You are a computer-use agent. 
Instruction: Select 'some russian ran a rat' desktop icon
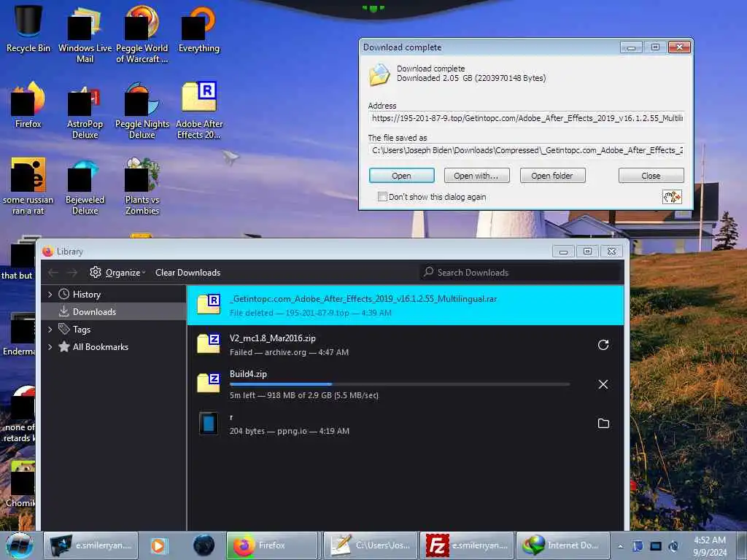(28, 187)
